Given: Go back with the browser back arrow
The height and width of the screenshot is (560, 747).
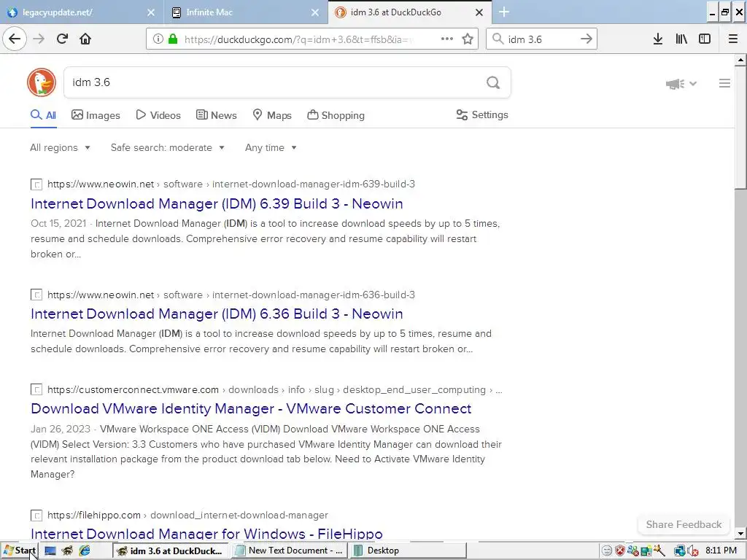Looking at the screenshot, I should [15, 39].
